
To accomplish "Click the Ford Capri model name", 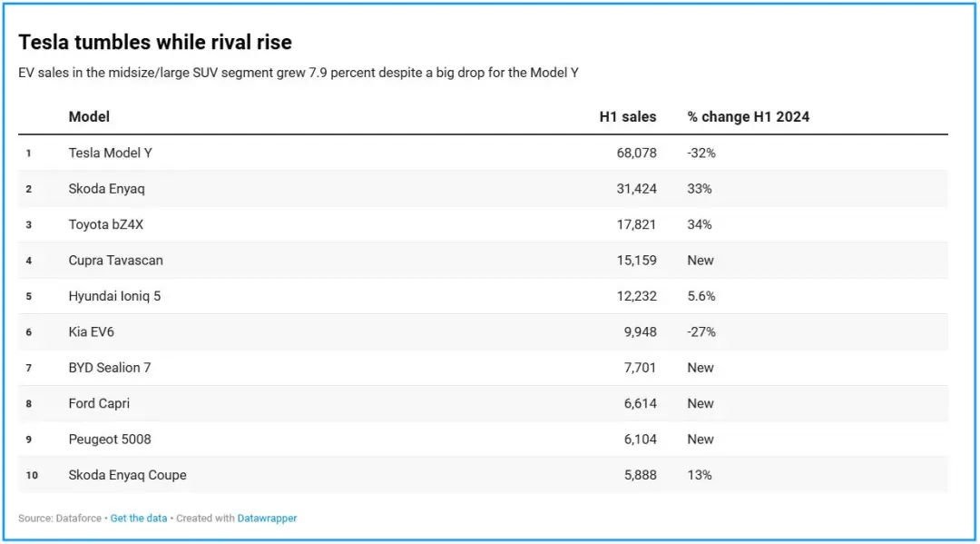I will (x=99, y=403).
